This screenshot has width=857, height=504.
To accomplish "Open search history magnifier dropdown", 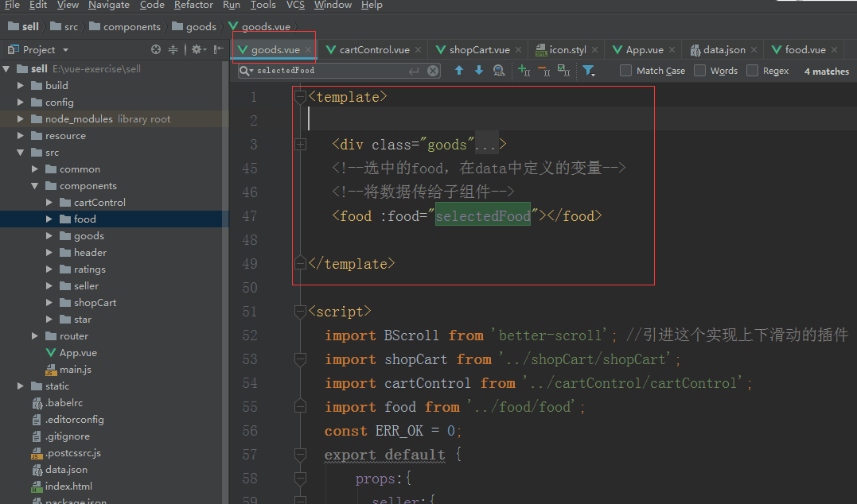I will click(x=247, y=71).
